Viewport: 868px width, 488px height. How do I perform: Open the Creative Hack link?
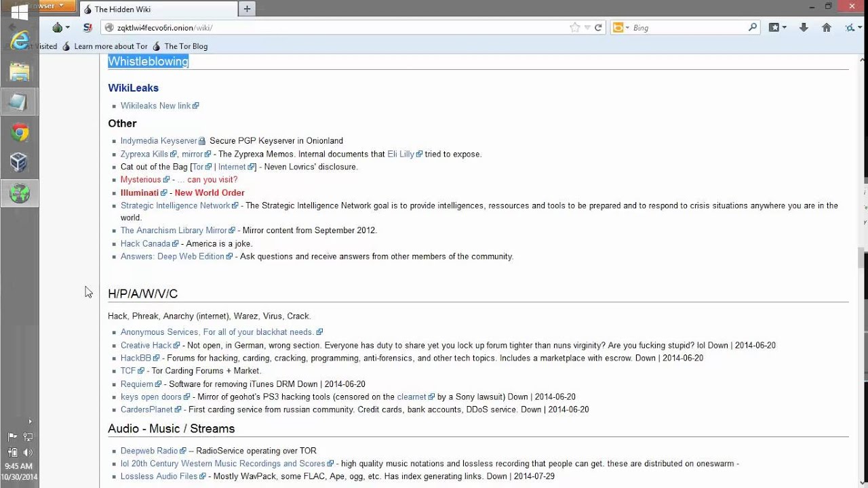[x=146, y=345]
